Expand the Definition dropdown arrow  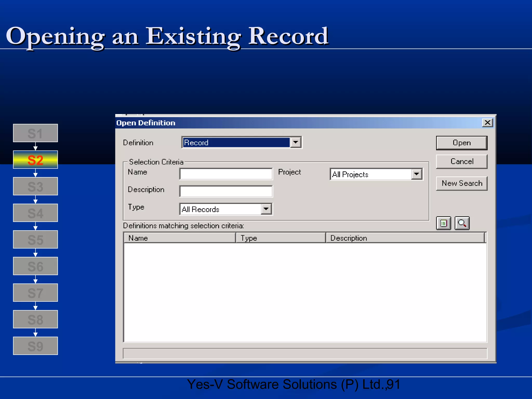tap(296, 142)
